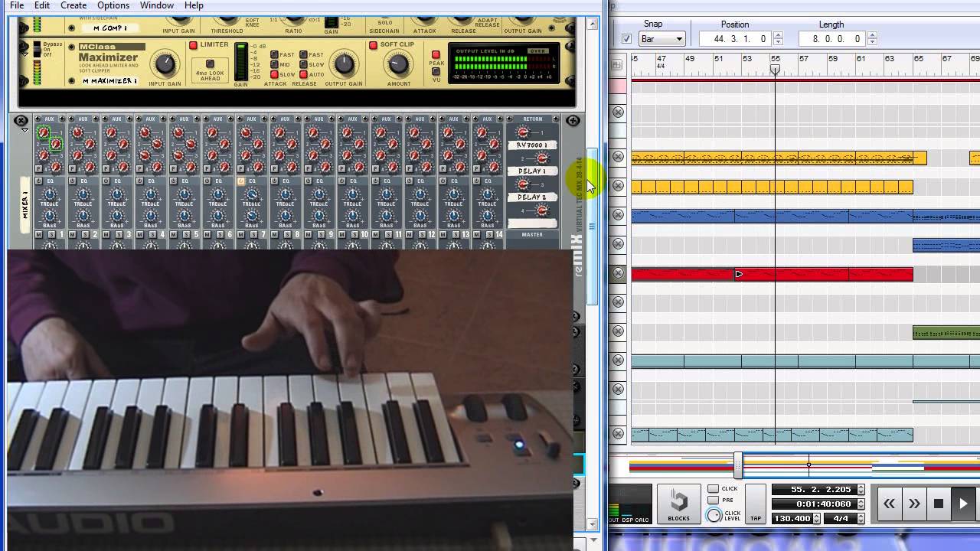The height and width of the screenshot is (551, 980).
Task: Open the File menu
Action: [17, 5]
